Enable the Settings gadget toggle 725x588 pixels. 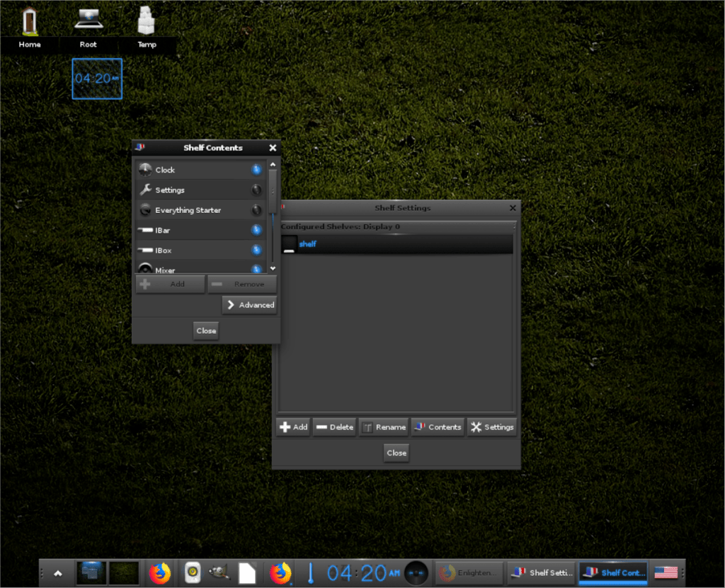256,190
